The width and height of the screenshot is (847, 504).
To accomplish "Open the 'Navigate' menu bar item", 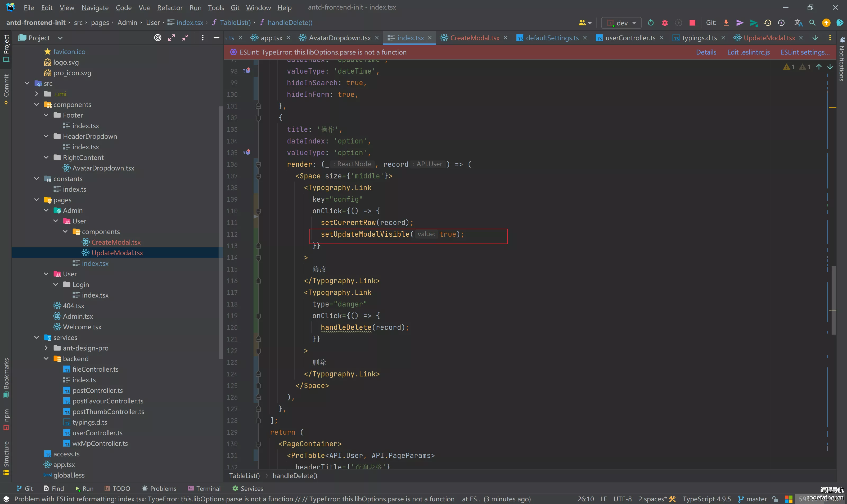I will (x=94, y=7).
